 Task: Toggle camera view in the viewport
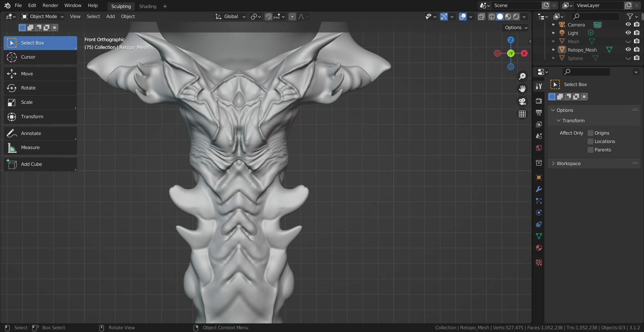tap(522, 102)
